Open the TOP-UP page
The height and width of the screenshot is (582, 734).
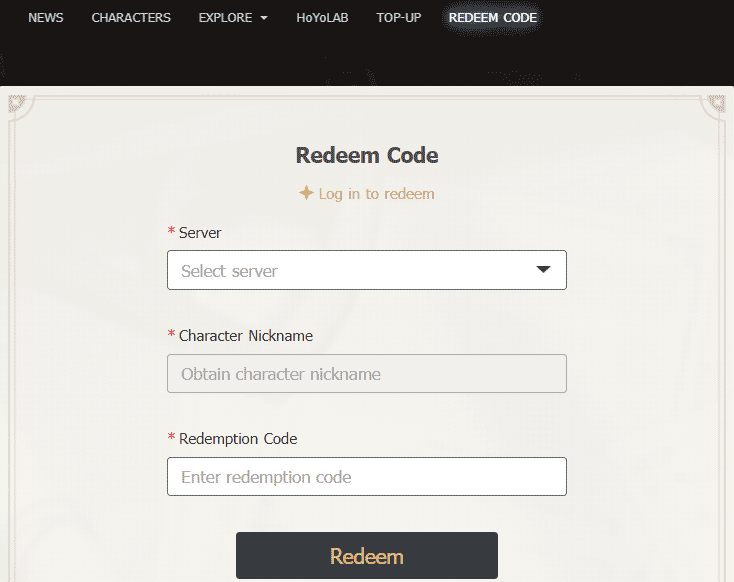click(x=399, y=18)
